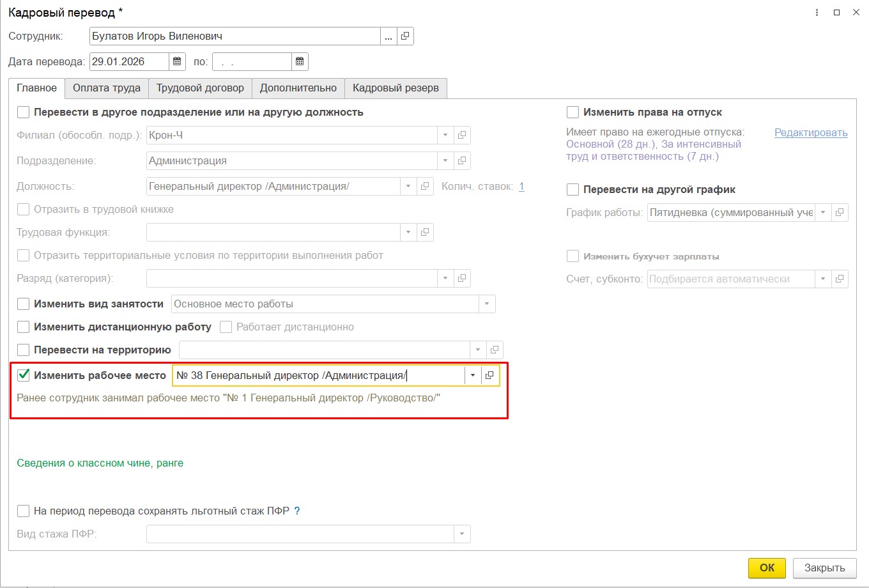
Task: Click the kebab menu in title bar
Action: point(817,13)
